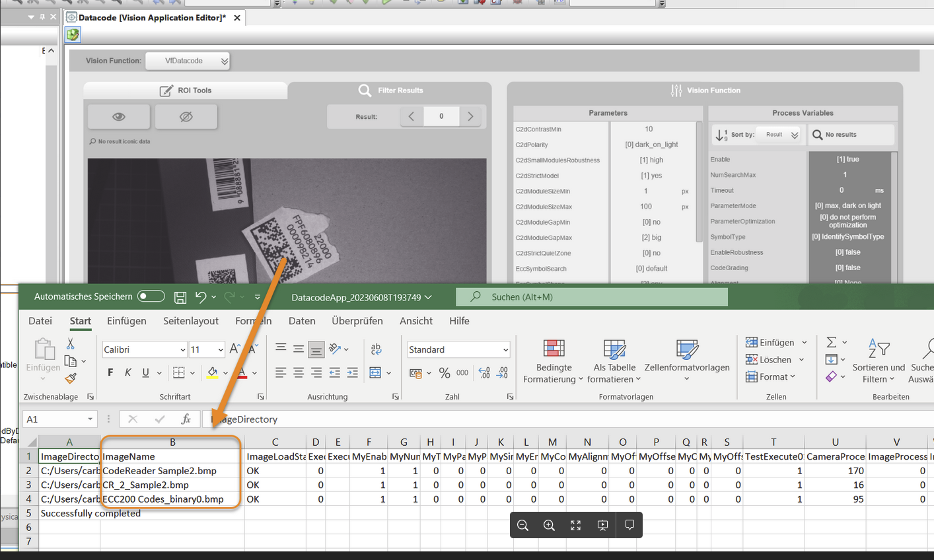Open Bedingte Formatierung
The height and width of the screenshot is (560, 934).
(554, 361)
